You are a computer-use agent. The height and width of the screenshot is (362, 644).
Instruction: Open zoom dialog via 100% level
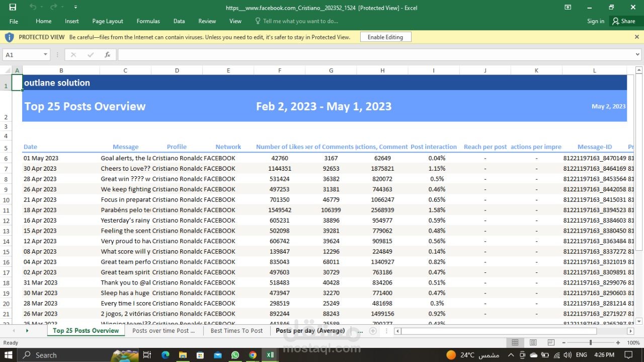(633, 343)
